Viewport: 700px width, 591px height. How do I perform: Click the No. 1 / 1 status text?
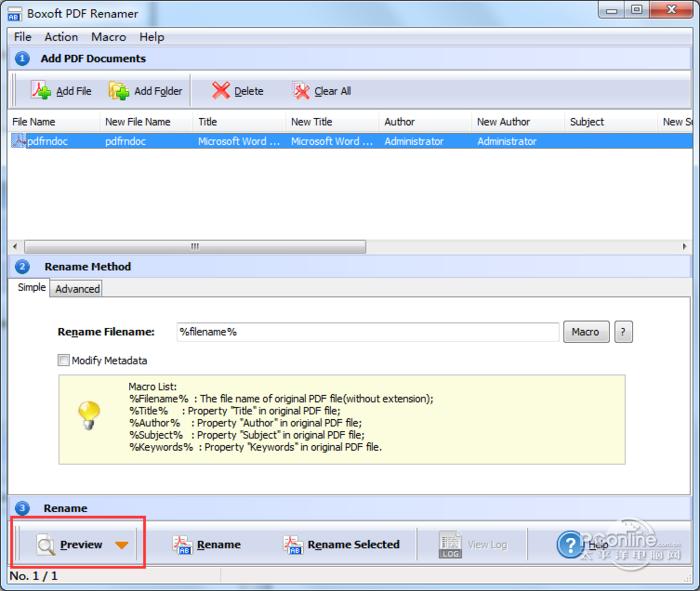33,576
